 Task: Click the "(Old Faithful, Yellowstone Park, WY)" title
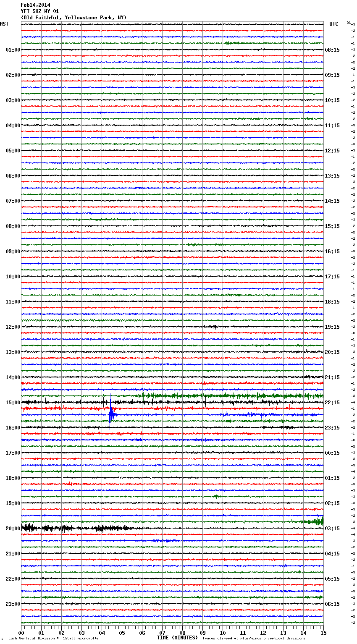pos(73,18)
